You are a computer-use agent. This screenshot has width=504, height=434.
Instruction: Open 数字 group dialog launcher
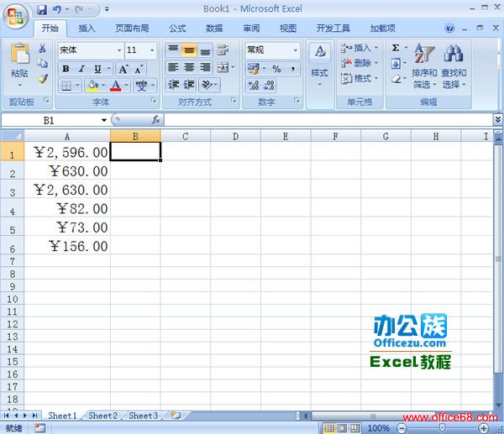[x=297, y=101]
